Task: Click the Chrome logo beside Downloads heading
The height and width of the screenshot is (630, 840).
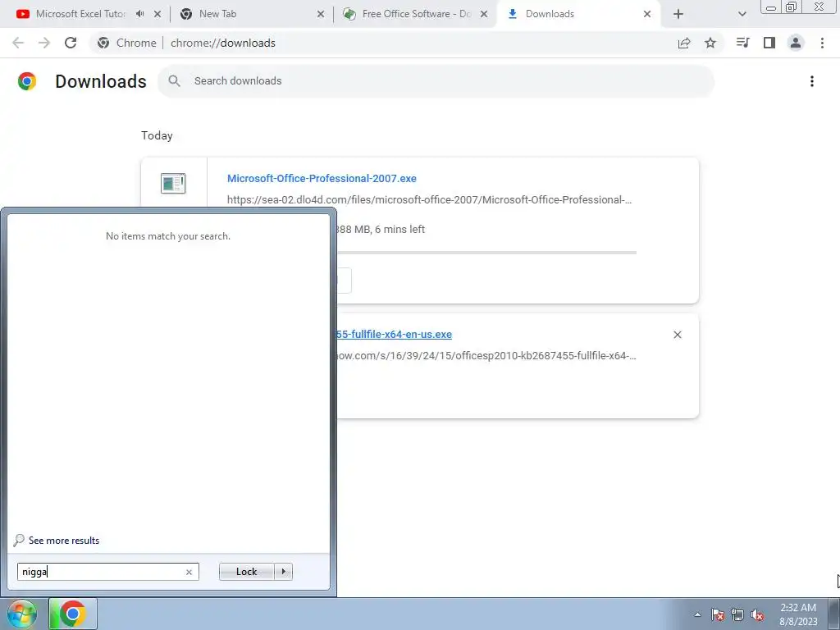Action: point(27,81)
